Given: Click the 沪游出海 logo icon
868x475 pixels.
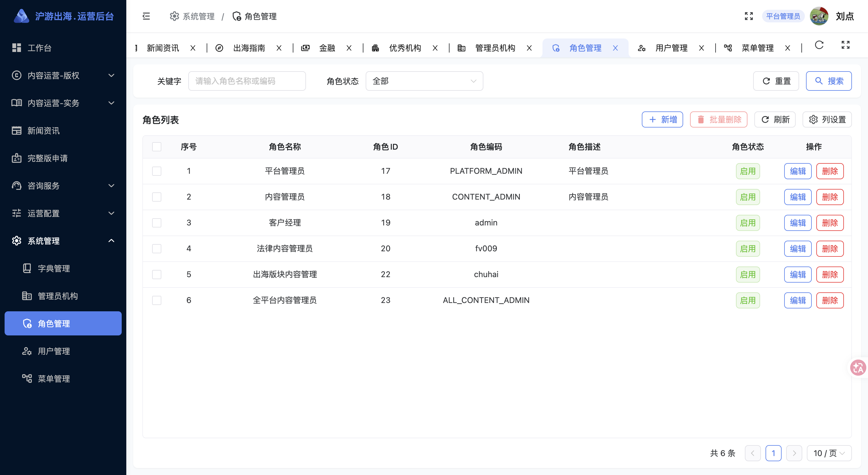Looking at the screenshot, I should [21, 16].
